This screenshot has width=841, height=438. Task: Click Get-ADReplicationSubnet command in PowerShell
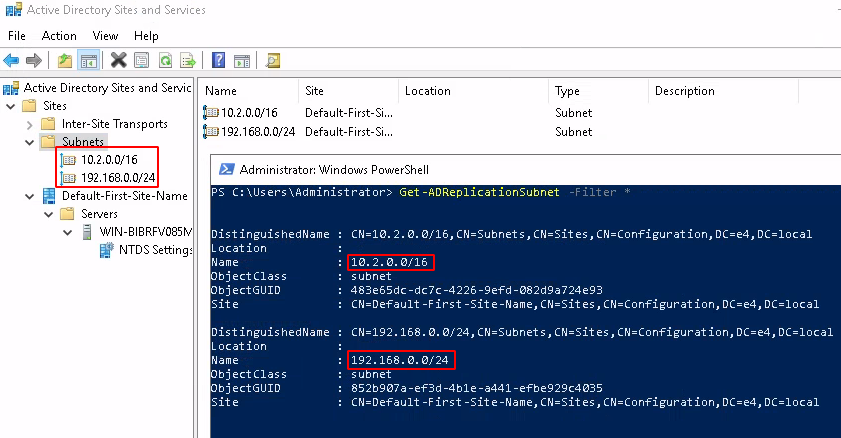[479, 192]
